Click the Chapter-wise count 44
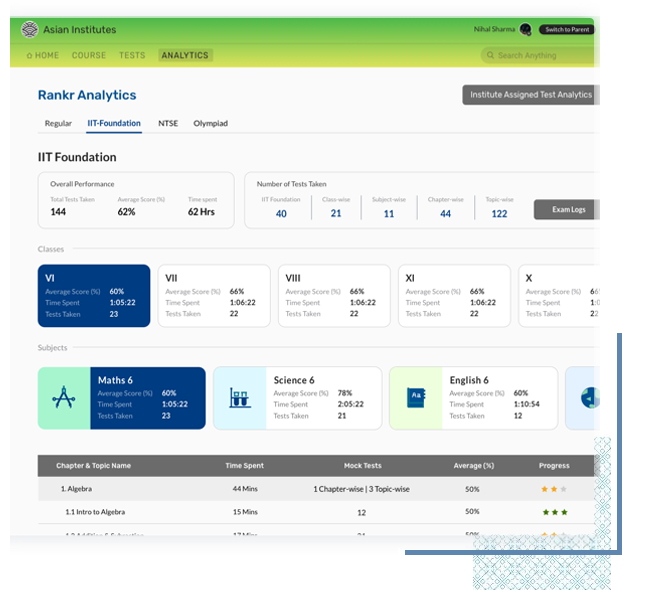This screenshot has width=650, height=609. coord(445,214)
